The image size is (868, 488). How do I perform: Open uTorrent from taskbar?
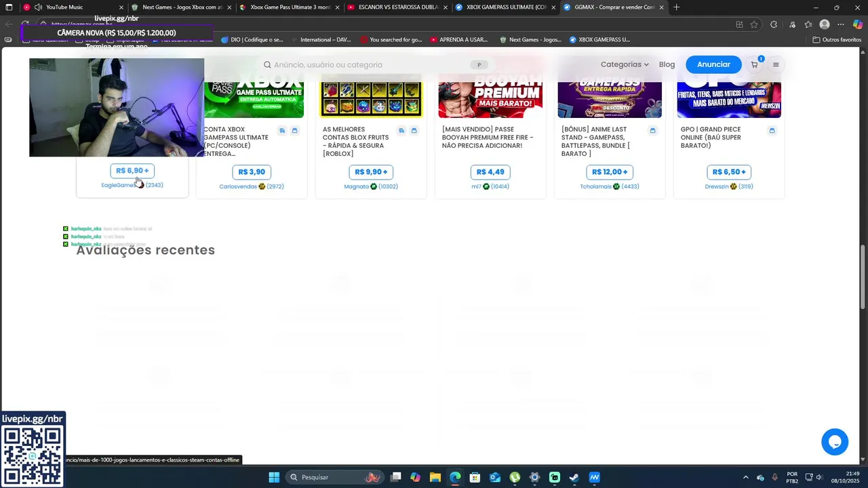point(515,477)
